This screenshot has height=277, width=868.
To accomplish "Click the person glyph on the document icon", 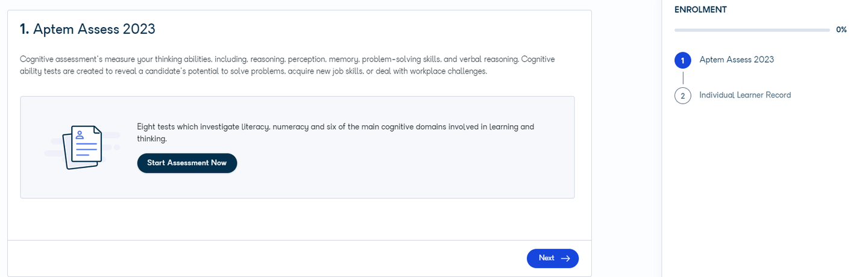I will coord(80,135).
